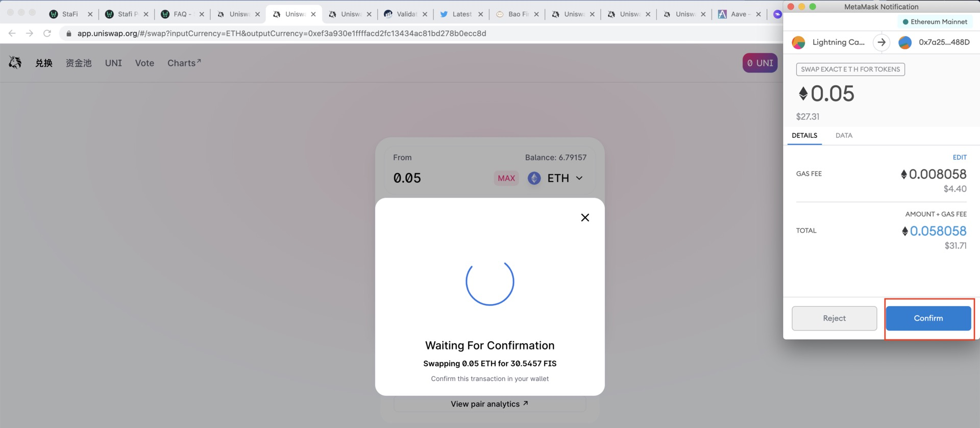Click the Lightning Ca... account avatar
980x428 pixels.
pyautogui.click(x=798, y=42)
